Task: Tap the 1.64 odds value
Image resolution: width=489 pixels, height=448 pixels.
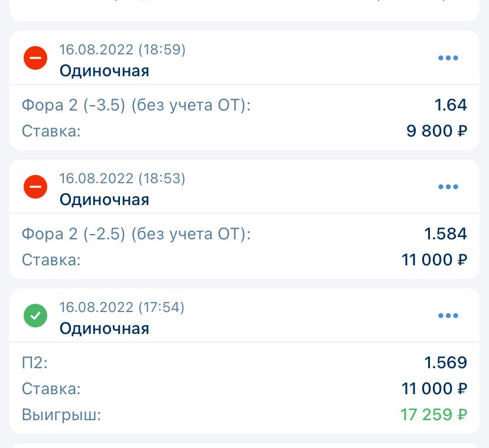Action: pos(451,106)
